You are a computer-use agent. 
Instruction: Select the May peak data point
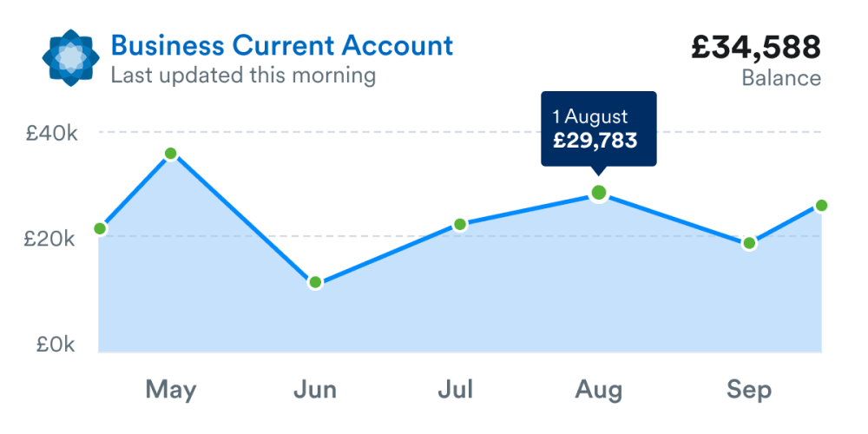[x=171, y=154]
